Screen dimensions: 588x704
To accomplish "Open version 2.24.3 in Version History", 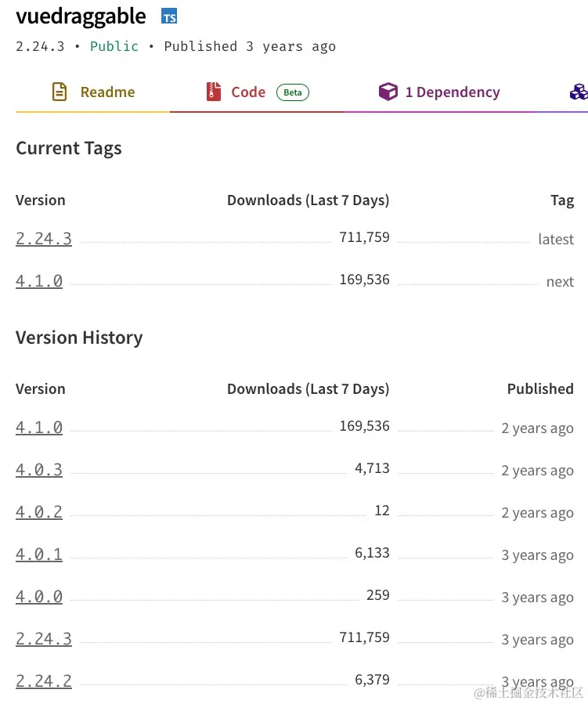I will click(x=44, y=639).
